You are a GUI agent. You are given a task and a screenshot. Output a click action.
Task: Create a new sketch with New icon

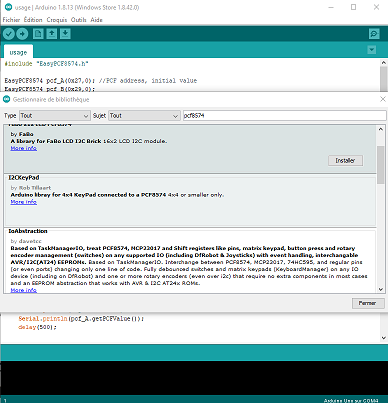click(38, 34)
